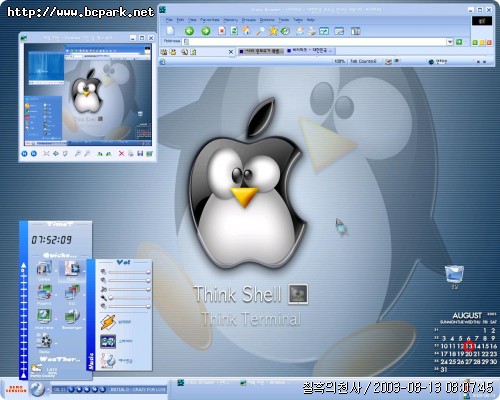Click inside the Address input field
The height and width of the screenshot is (400, 500).
click(315, 42)
